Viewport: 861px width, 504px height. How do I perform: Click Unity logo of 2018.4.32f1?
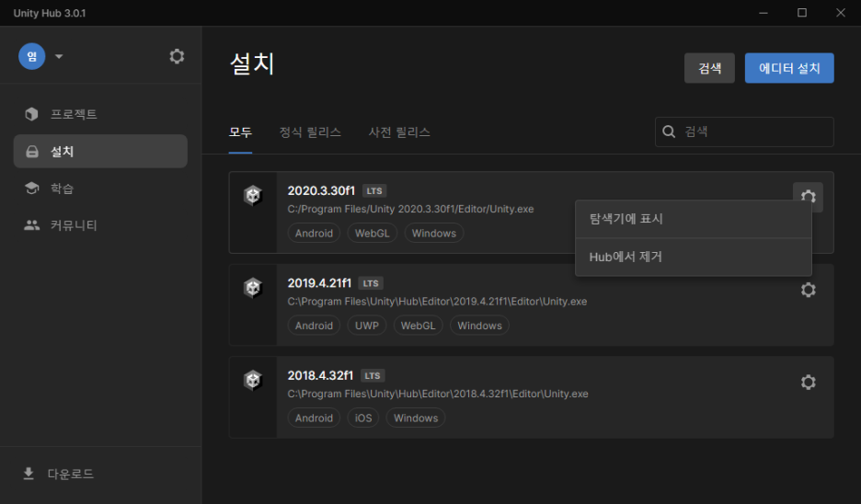253,379
